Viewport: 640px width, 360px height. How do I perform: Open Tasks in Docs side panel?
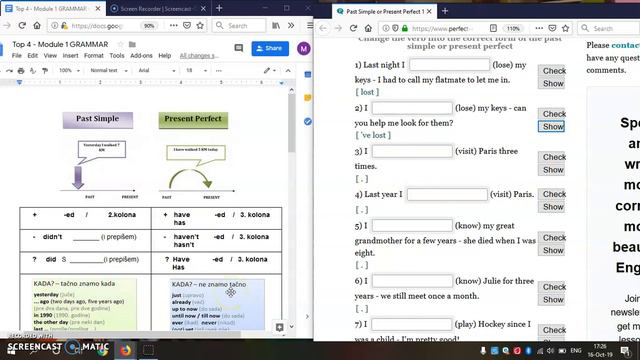308,121
